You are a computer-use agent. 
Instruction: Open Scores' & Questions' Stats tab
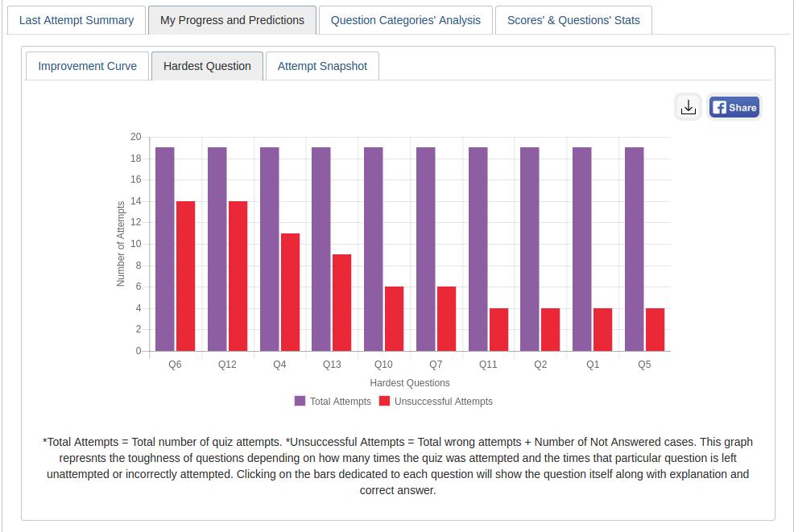(x=573, y=20)
